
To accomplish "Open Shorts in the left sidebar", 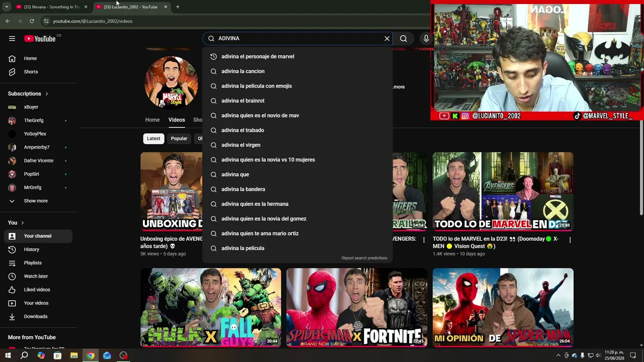I will click(38, 72).
